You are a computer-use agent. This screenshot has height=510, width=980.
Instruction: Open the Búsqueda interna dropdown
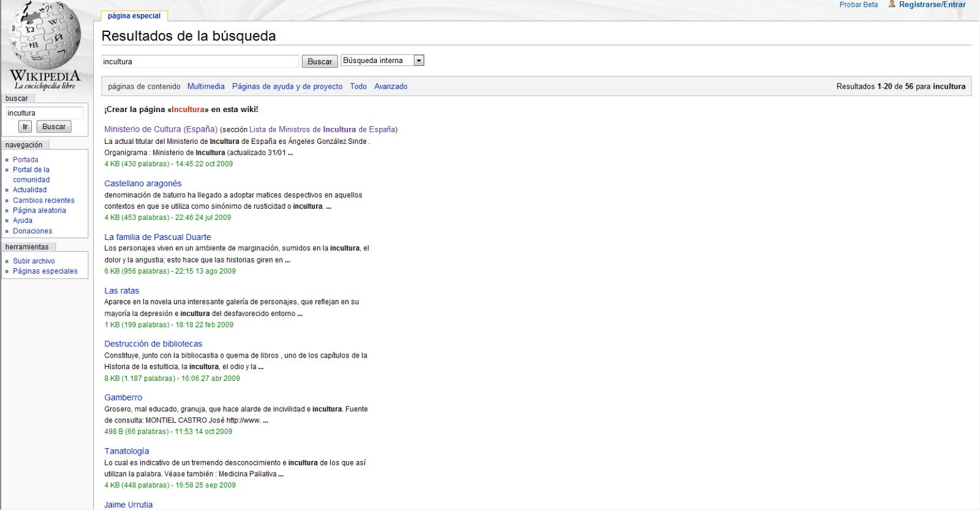click(x=383, y=60)
